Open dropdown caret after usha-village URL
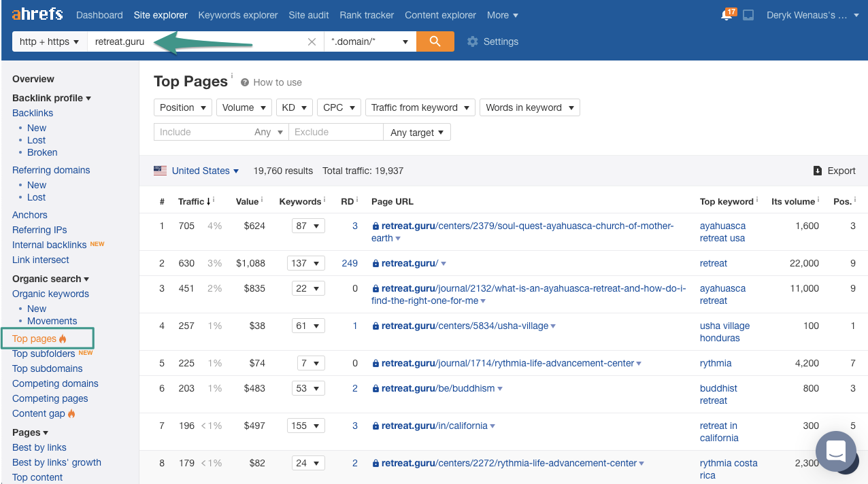 553,326
